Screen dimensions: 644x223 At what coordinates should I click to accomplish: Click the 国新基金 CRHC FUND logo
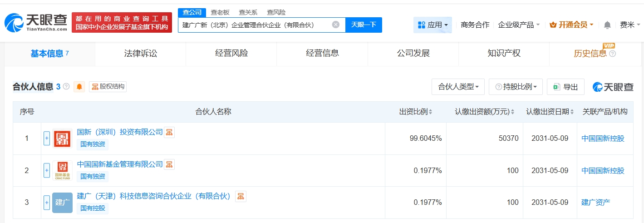pyautogui.click(x=62, y=171)
